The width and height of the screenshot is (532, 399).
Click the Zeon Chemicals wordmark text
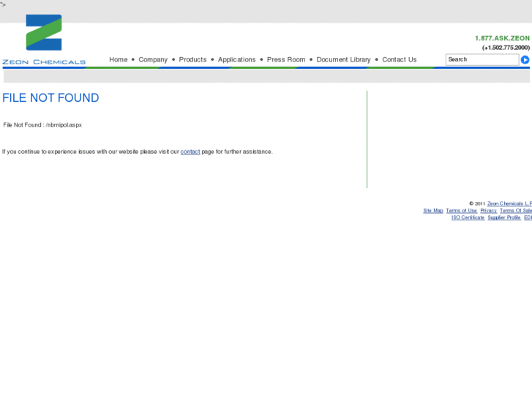[44, 61]
